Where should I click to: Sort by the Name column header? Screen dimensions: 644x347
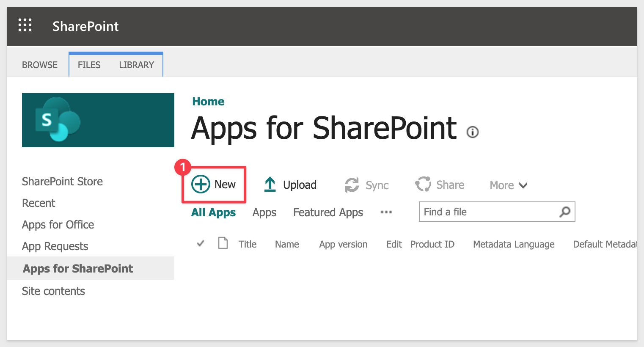pyautogui.click(x=287, y=244)
